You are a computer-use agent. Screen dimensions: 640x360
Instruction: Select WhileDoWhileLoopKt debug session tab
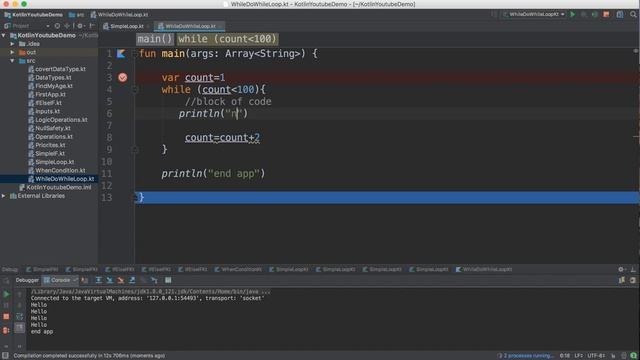pyautogui.click(x=484, y=269)
